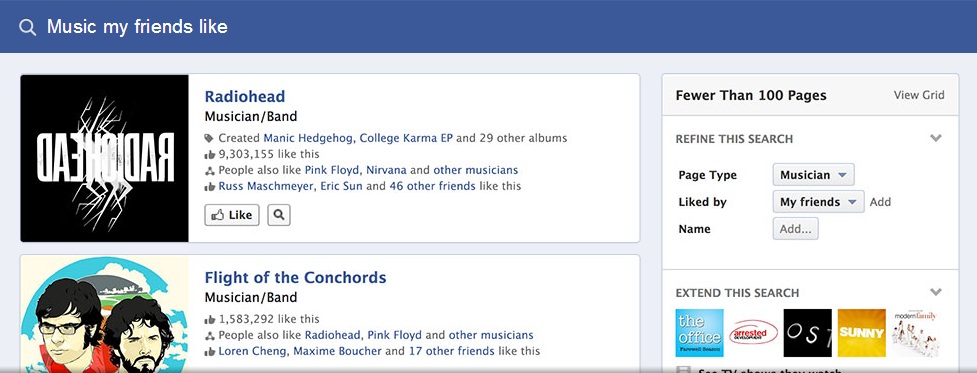The image size is (977, 373).
Task: Select the Arrested Development thumbnail
Action: [753, 333]
